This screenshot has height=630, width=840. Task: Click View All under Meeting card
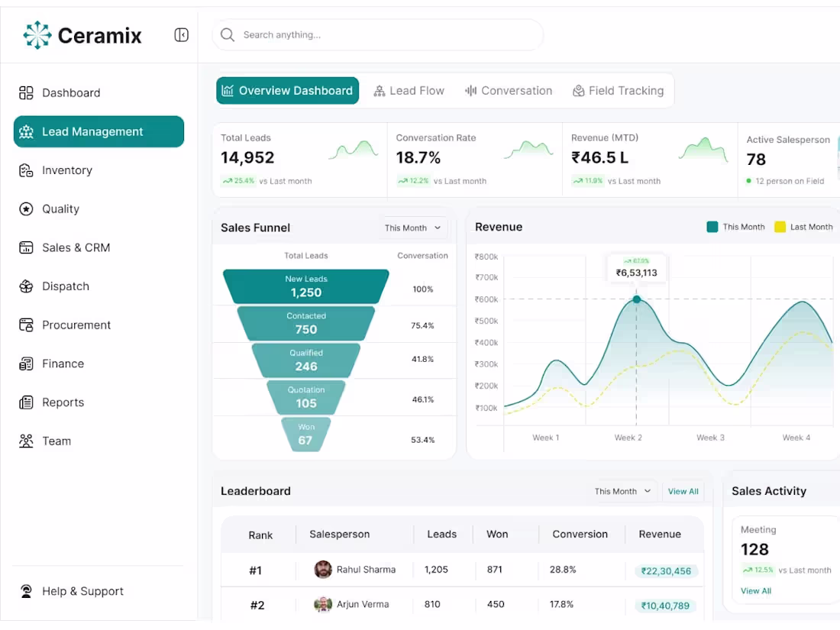point(756,591)
